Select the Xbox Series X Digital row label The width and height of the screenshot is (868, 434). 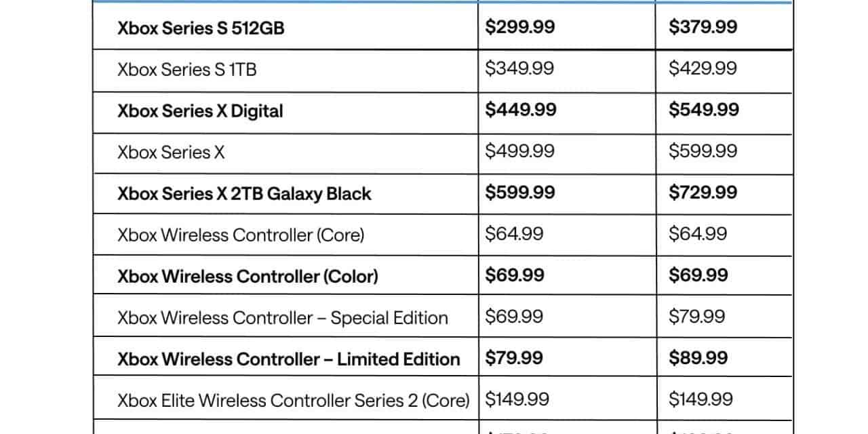(x=200, y=111)
